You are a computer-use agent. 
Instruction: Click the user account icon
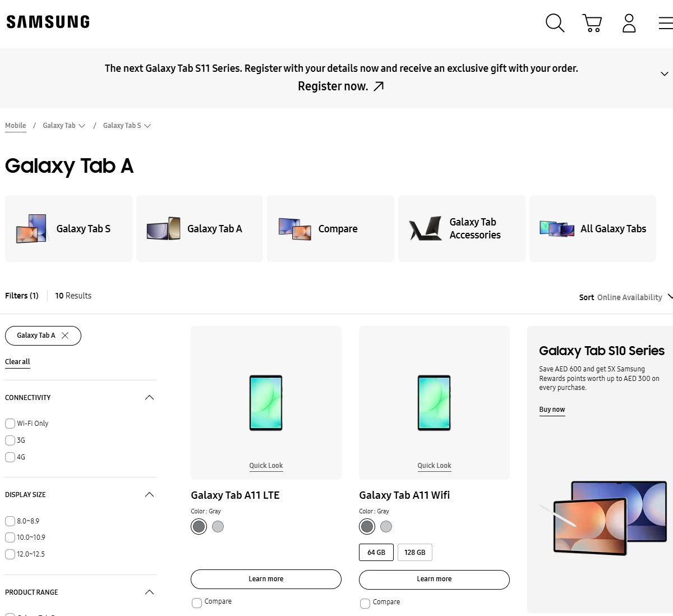click(629, 23)
